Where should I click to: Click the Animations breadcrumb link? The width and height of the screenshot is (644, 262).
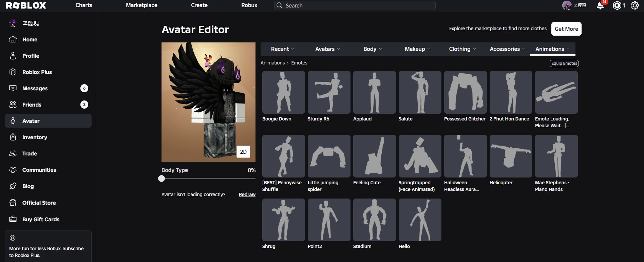tap(272, 63)
